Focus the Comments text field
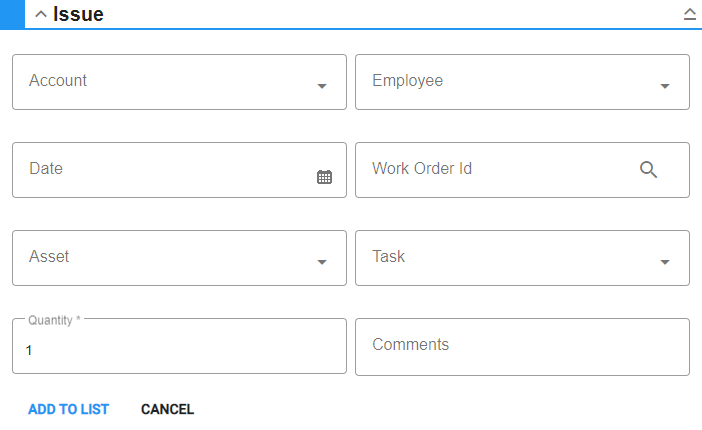The height and width of the screenshot is (430, 702). tap(522, 346)
